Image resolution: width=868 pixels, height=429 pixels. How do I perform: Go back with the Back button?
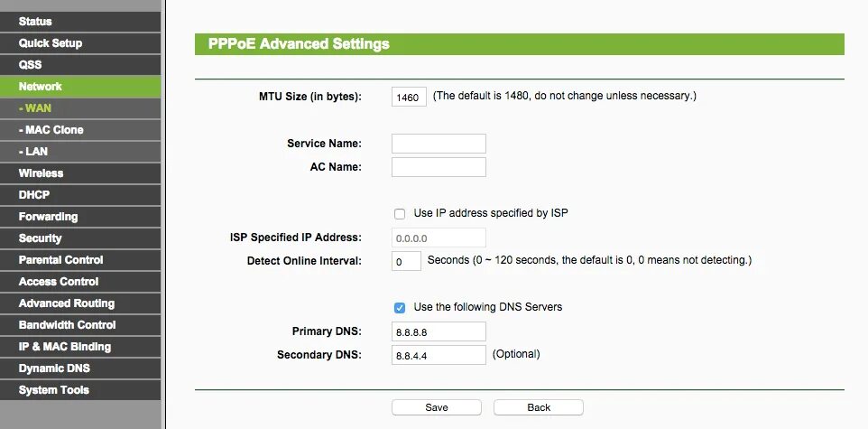tap(538, 407)
